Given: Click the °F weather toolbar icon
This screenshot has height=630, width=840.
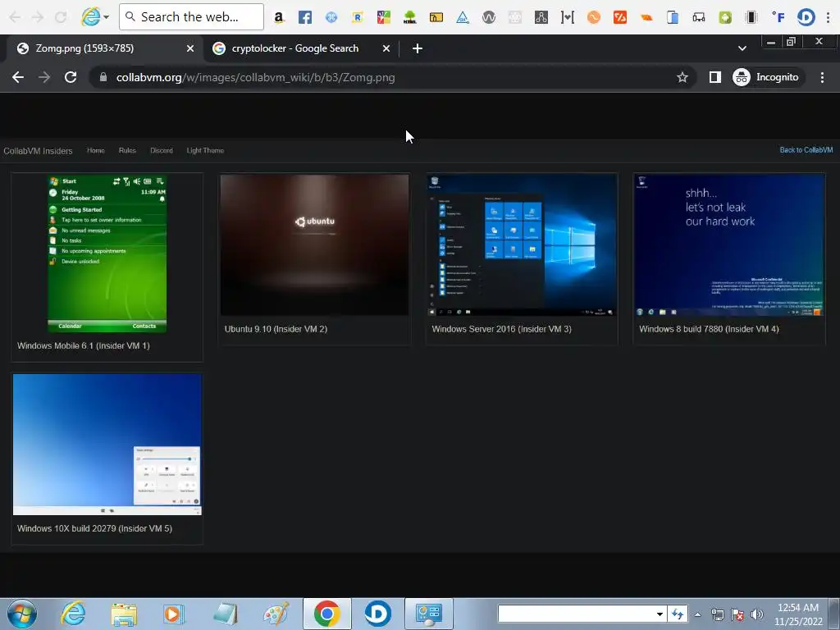Looking at the screenshot, I should [778, 17].
